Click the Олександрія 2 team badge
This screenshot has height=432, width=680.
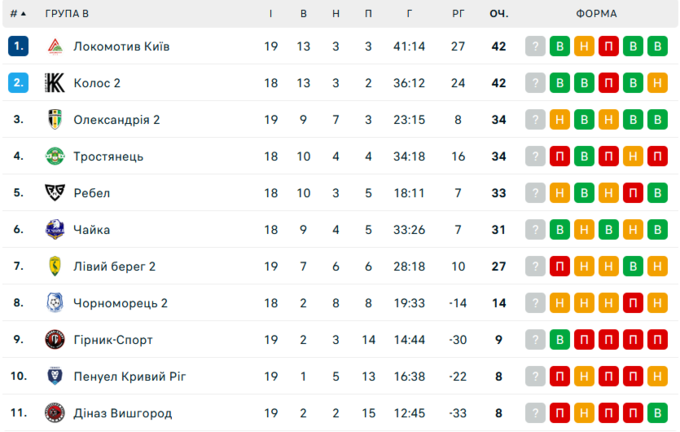[x=55, y=120]
